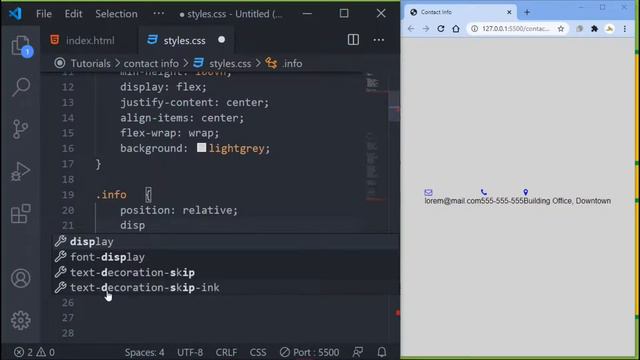
Task: Click the .info selector text
Action: 111,195
